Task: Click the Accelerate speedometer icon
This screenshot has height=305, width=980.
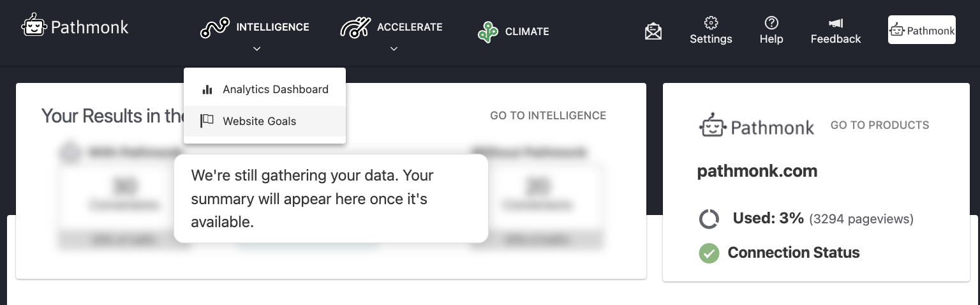Action: coord(355,28)
